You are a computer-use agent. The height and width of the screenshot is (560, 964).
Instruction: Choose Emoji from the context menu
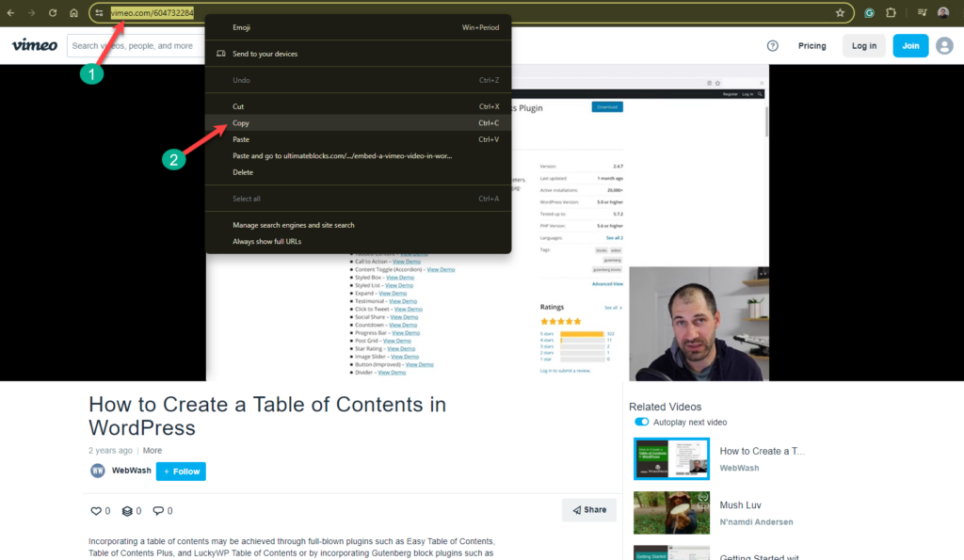358,27
